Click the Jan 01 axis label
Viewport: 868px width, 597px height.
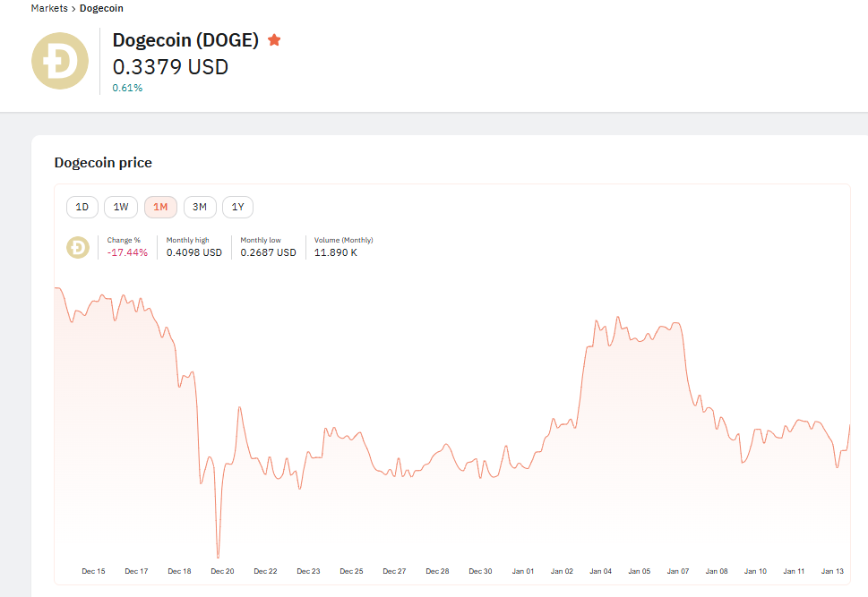click(x=523, y=571)
